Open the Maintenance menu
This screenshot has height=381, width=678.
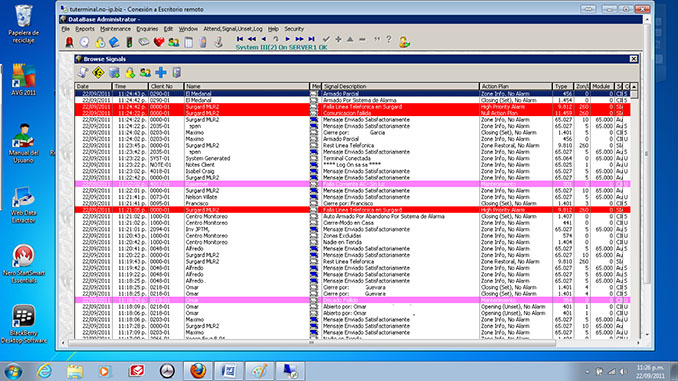click(115, 29)
